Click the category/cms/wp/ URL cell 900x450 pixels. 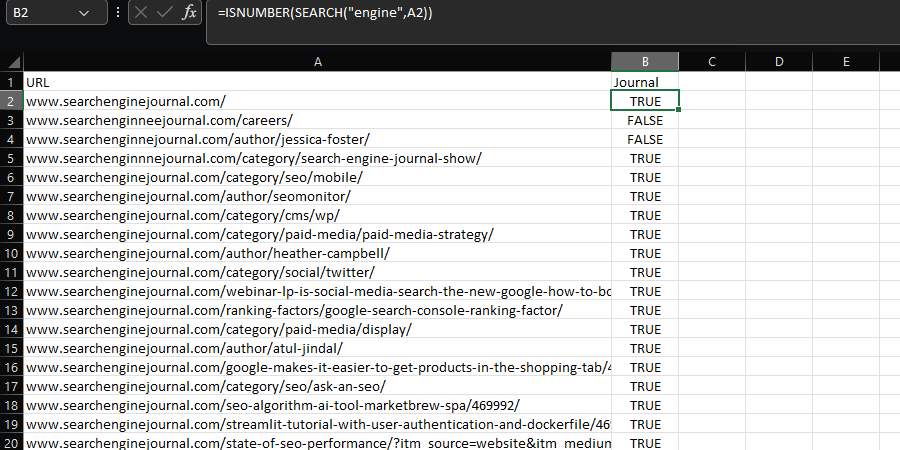[x=317, y=215]
